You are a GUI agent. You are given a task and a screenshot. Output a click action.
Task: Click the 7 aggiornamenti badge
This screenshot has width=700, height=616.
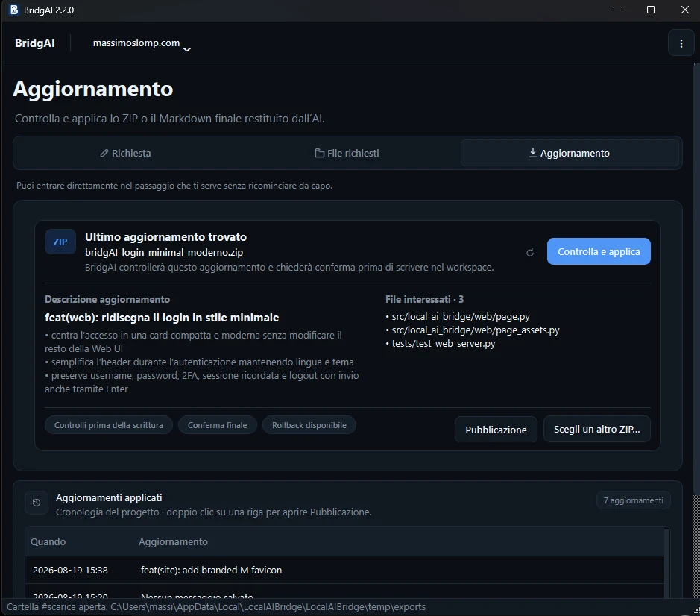[633, 500]
